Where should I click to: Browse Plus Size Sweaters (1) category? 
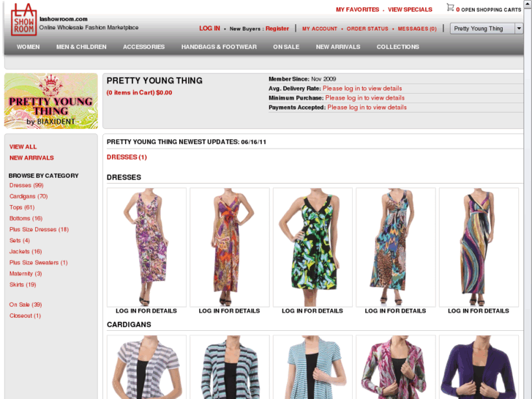(38, 263)
